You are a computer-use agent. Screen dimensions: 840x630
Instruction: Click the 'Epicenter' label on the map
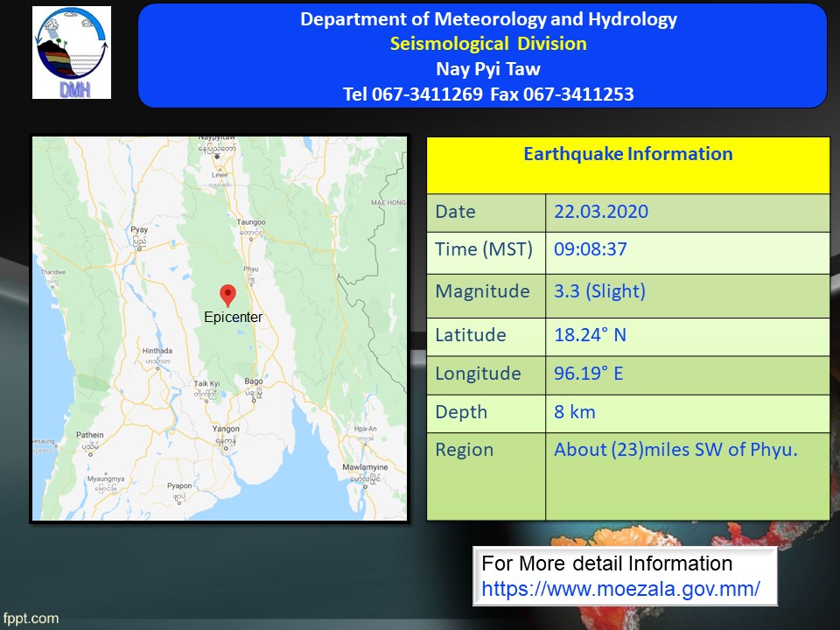(233, 317)
